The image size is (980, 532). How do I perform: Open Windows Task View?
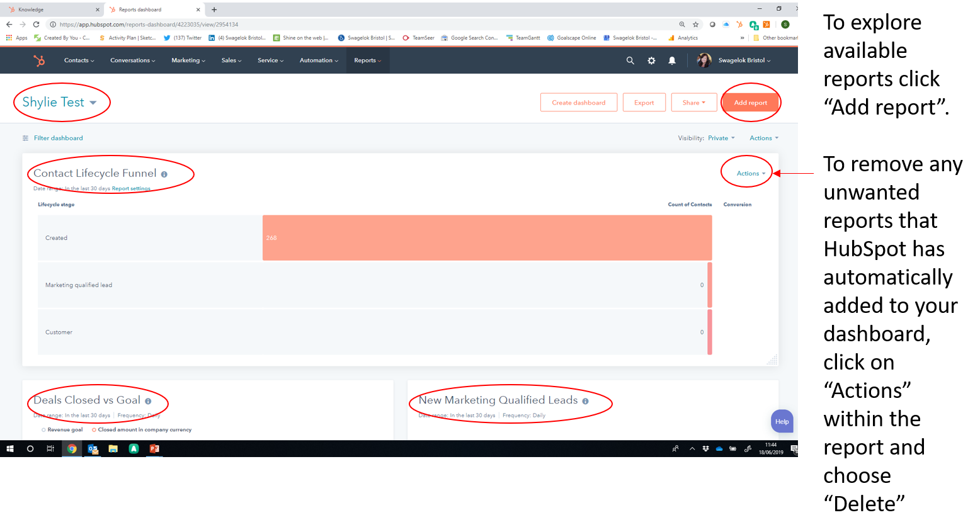50,449
